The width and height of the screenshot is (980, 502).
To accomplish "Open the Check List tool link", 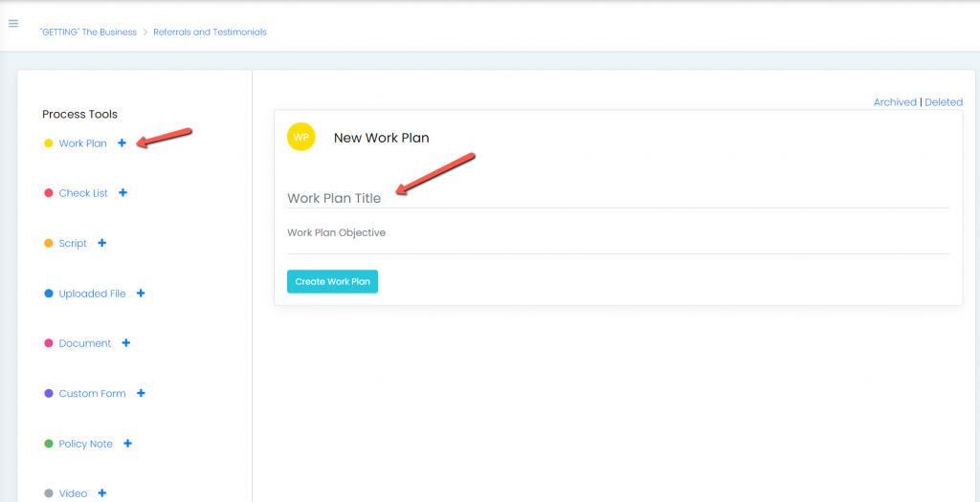I will pos(83,193).
